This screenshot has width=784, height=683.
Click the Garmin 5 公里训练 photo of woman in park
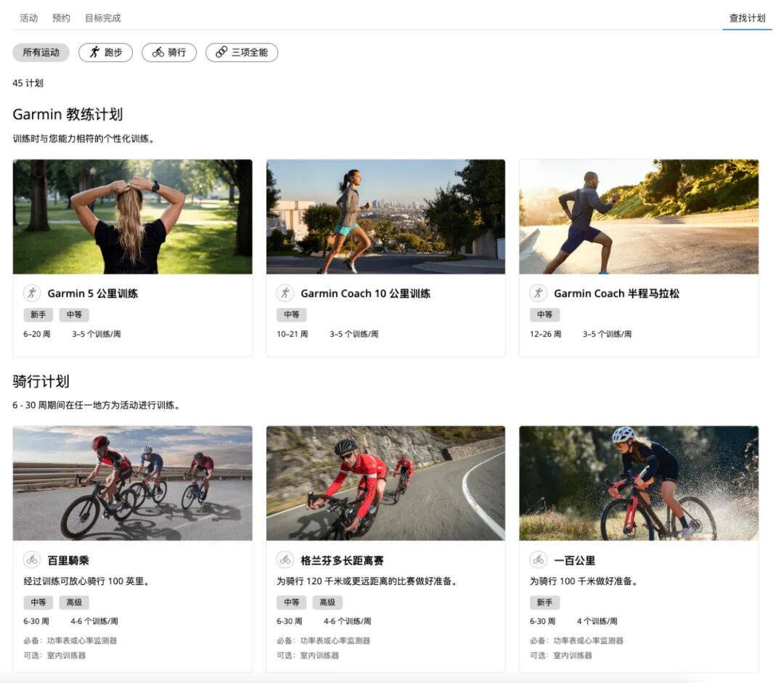pyautogui.click(x=133, y=216)
